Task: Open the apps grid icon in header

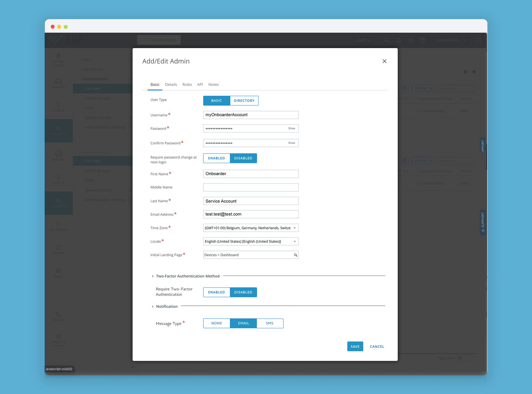Action: pos(478,40)
